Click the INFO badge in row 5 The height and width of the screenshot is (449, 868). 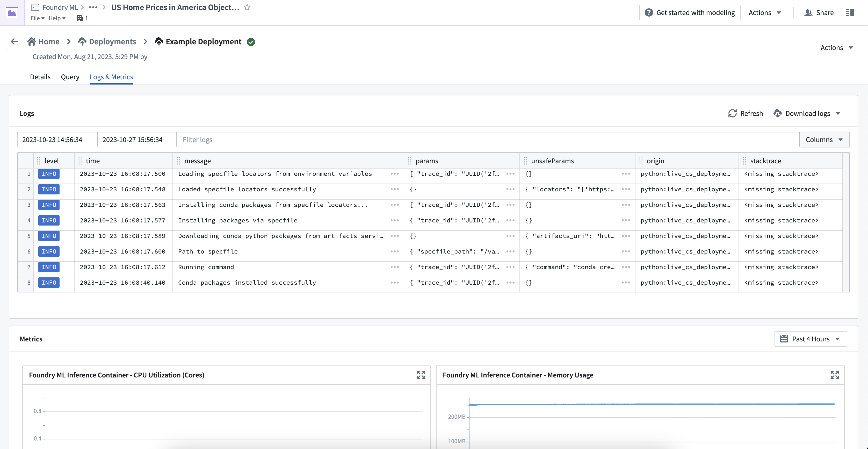(49, 236)
